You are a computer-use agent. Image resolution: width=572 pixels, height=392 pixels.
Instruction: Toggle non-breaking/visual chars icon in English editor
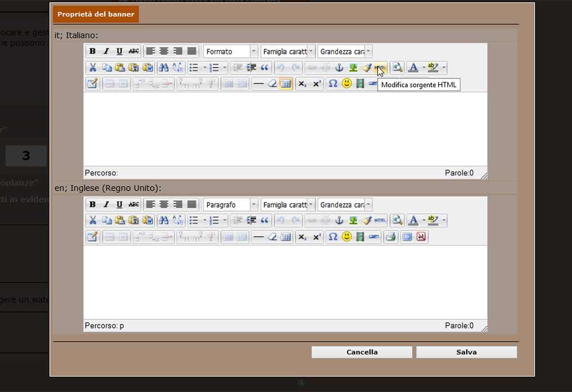[421, 236]
